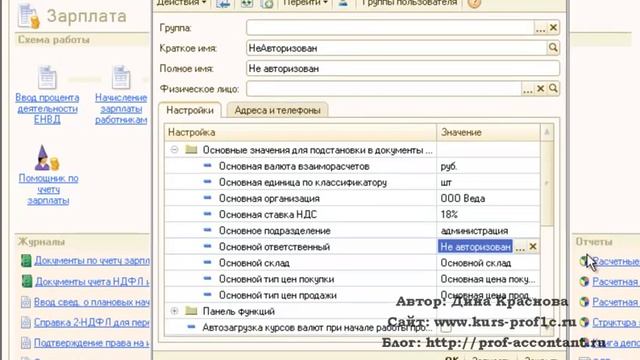Clear the Группа field with X
640x360 pixels.
point(553,28)
